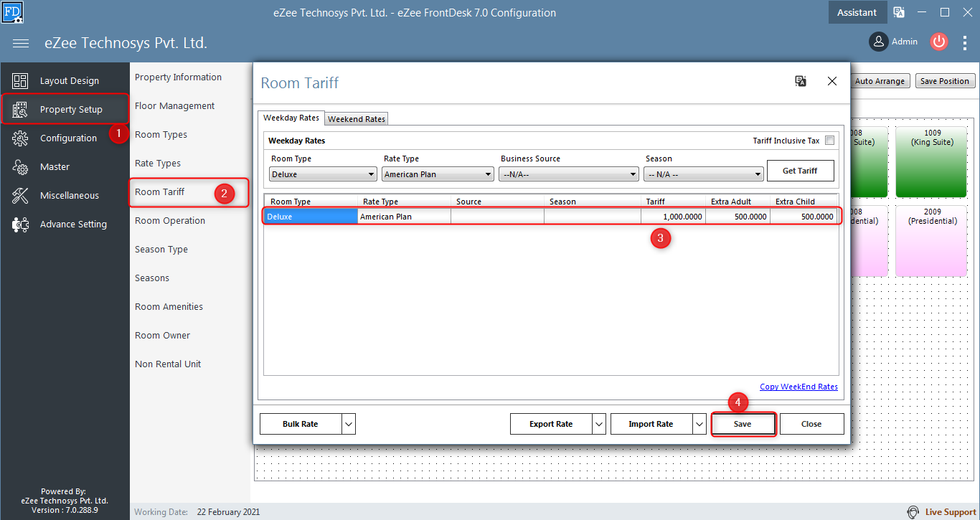This screenshot has height=520, width=980.
Task: Click Copy WeekEnd Rates link
Action: [798, 387]
